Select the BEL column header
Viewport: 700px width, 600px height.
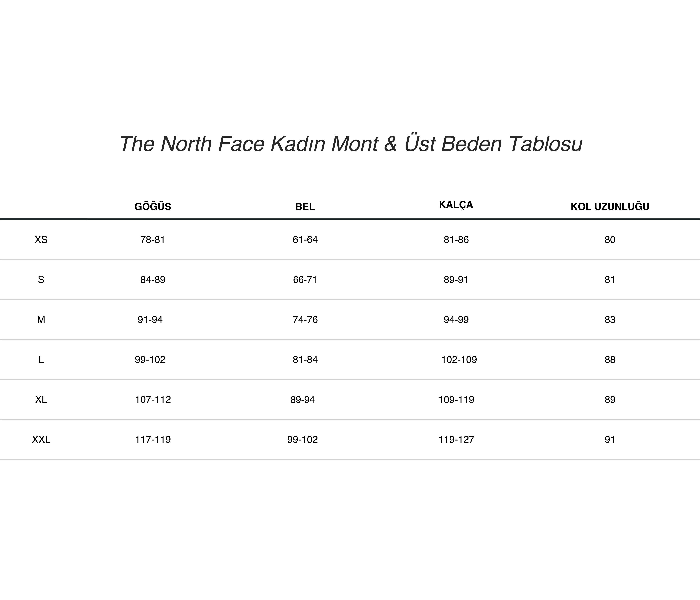pos(305,207)
